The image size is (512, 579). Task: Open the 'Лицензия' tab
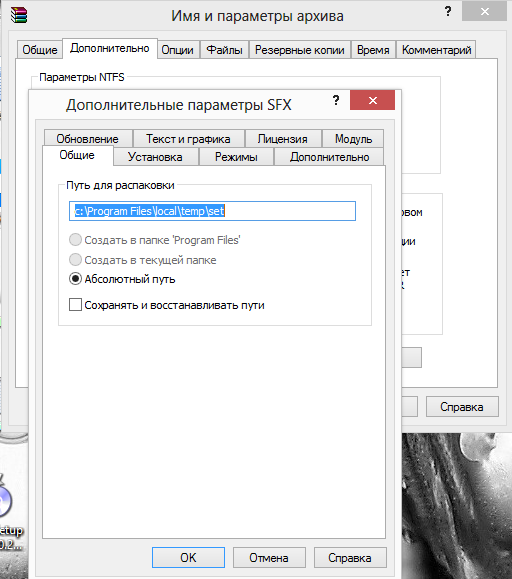pos(282,139)
